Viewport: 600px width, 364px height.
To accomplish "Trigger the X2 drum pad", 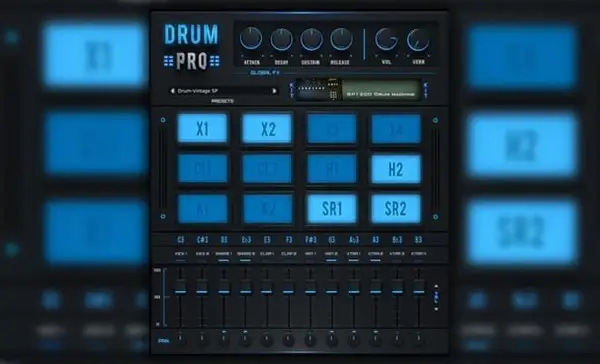I will coord(267,128).
